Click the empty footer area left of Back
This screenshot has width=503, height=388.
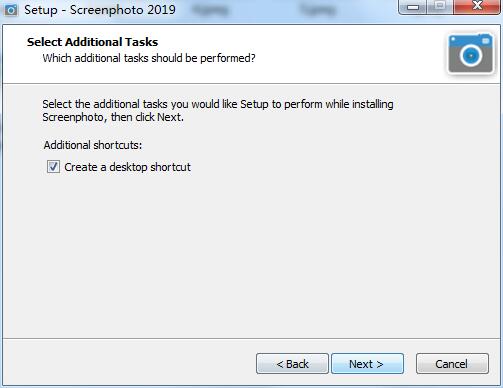(x=127, y=363)
